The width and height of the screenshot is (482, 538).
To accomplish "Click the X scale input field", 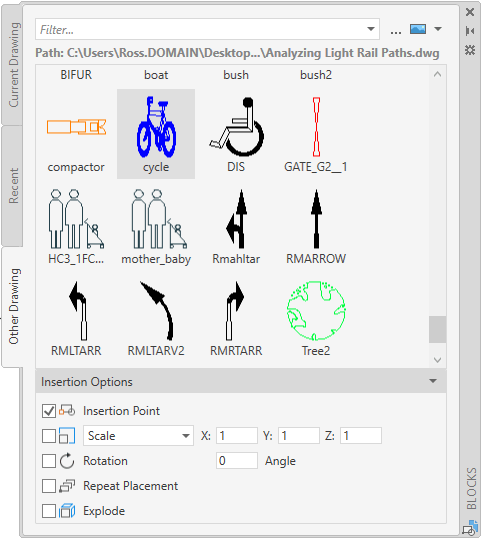I will tap(237, 436).
